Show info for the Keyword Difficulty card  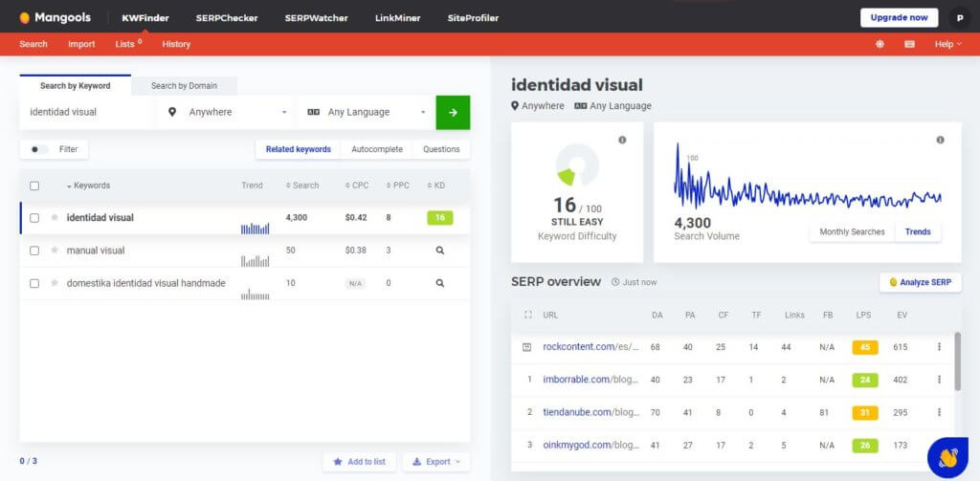point(622,140)
